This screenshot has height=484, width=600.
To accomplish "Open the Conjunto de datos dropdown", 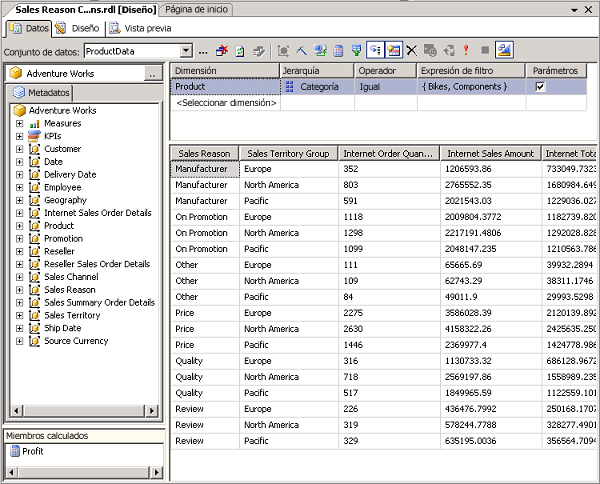I will point(186,51).
